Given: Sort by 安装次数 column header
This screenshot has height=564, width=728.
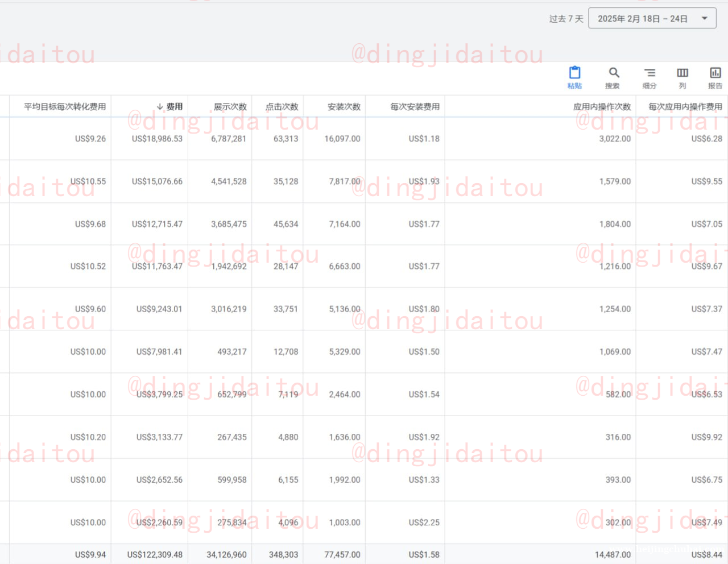Looking at the screenshot, I should [344, 106].
